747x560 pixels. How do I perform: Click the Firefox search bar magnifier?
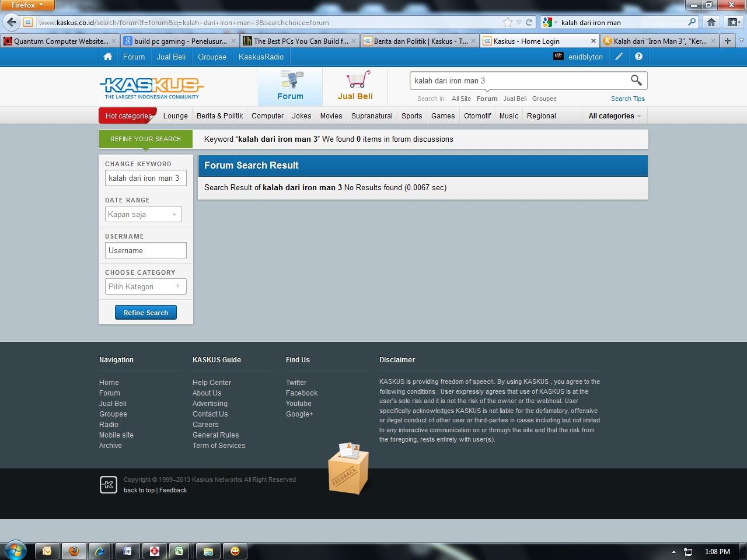point(692,22)
